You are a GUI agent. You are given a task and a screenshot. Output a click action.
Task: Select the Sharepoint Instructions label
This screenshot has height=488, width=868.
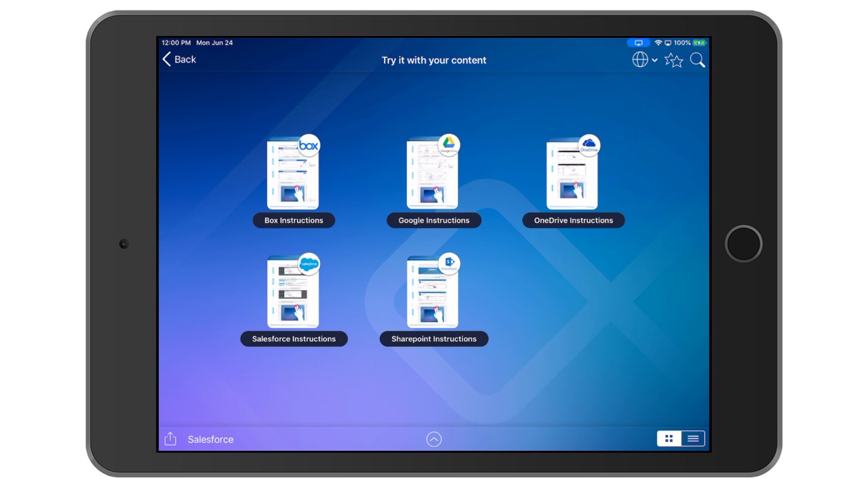(434, 339)
